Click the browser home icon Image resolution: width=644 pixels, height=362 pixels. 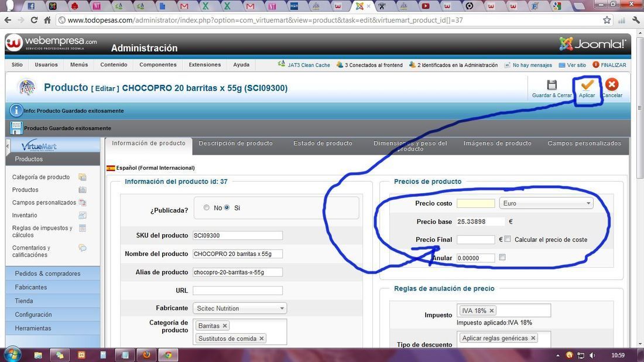tap(47, 20)
